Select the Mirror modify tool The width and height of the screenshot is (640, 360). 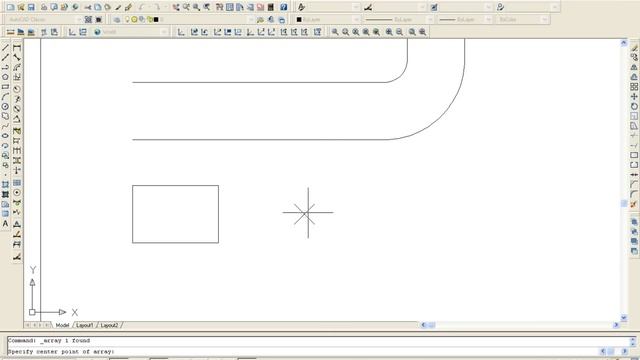pyautogui.click(x=634, y=67)
